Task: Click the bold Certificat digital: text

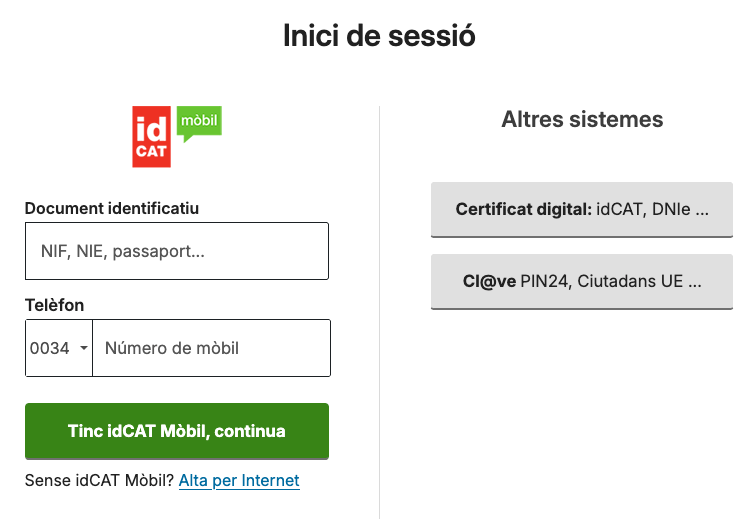Action: [523, 210]
